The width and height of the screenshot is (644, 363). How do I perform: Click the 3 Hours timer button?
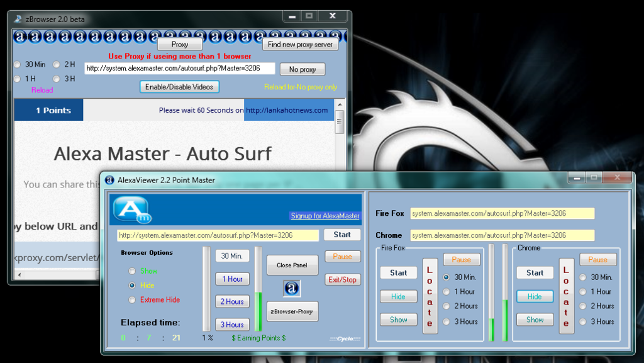232,325
